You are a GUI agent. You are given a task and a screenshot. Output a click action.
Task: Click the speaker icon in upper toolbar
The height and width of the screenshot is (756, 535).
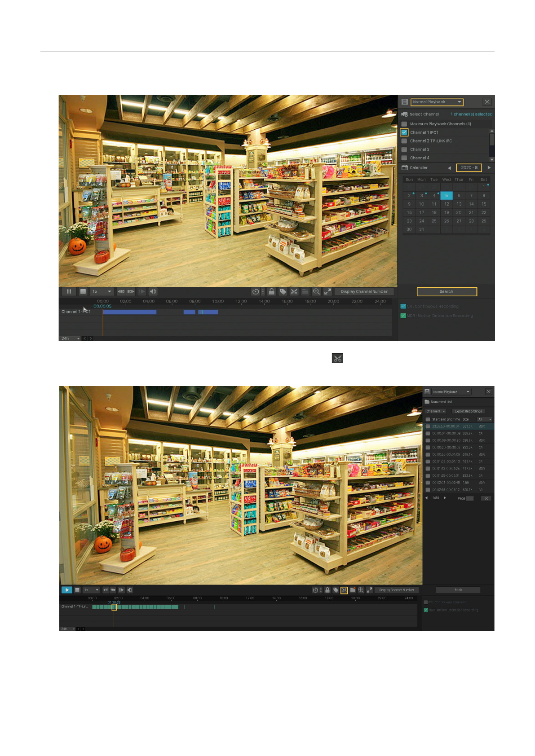tap(153, 291)
